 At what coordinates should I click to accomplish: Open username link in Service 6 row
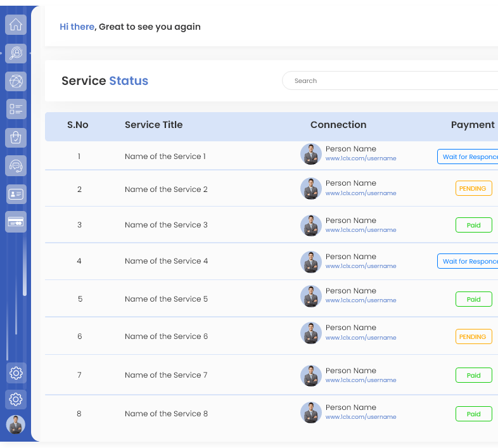[361, 338]
